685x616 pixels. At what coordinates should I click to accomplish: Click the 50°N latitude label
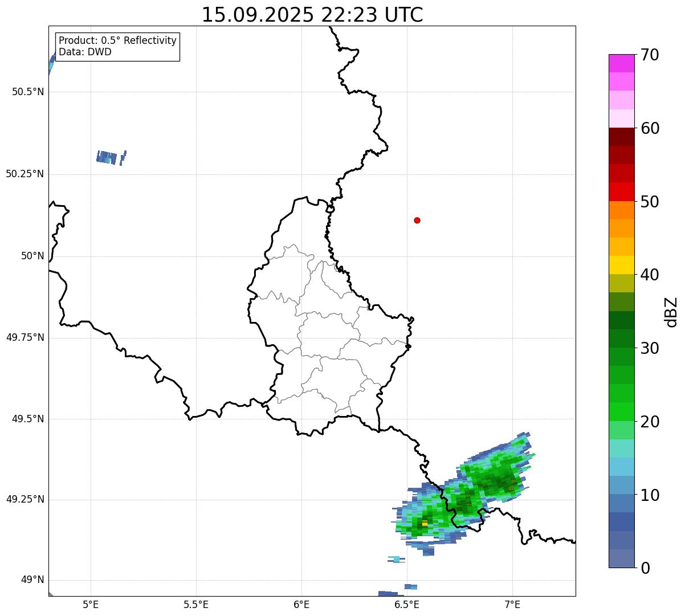click(32, 256)
